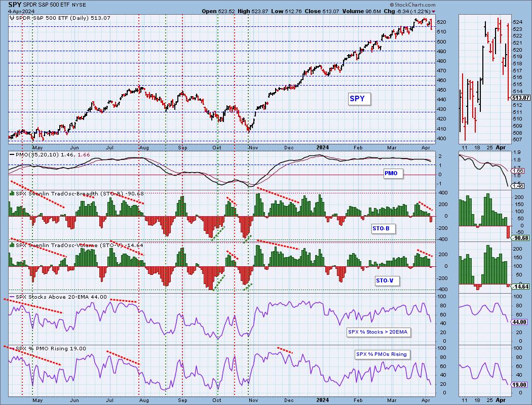This screenshot has width=532, height=405.
Task: Click the Swenlin TradOsc-Volume legend
Action: pyautogui.click(x=77, y=246)
